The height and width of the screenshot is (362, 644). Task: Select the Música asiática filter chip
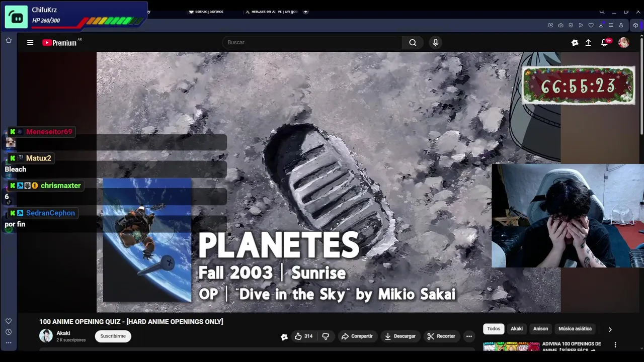pos(575,329)
